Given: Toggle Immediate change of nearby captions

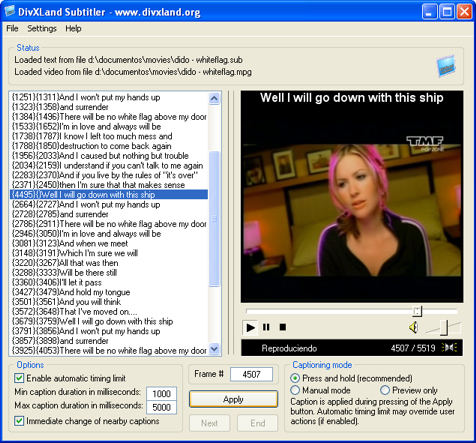Looking at the screenshot, I should [x=19, y=421].
